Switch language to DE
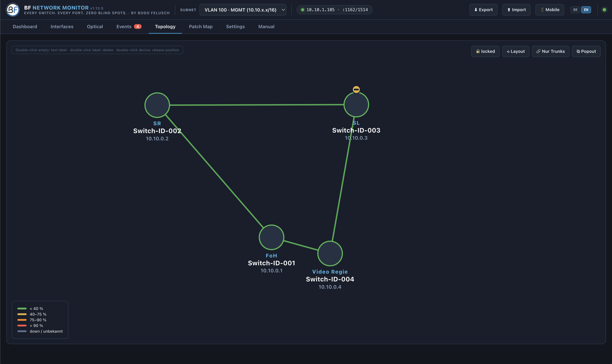Viewport: 612px width, 364px height. click(575, 10)
